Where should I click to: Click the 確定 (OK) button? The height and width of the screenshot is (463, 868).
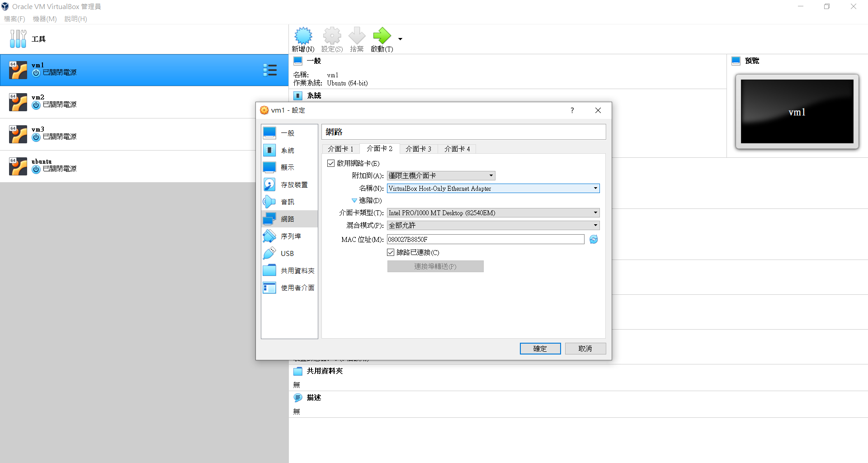click(540, 349)
